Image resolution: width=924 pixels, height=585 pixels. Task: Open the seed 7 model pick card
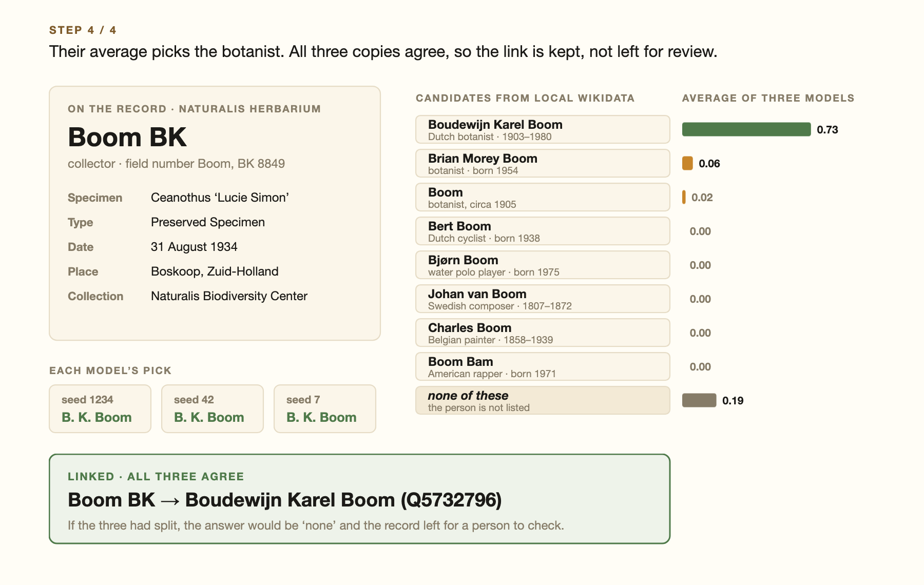325,409
